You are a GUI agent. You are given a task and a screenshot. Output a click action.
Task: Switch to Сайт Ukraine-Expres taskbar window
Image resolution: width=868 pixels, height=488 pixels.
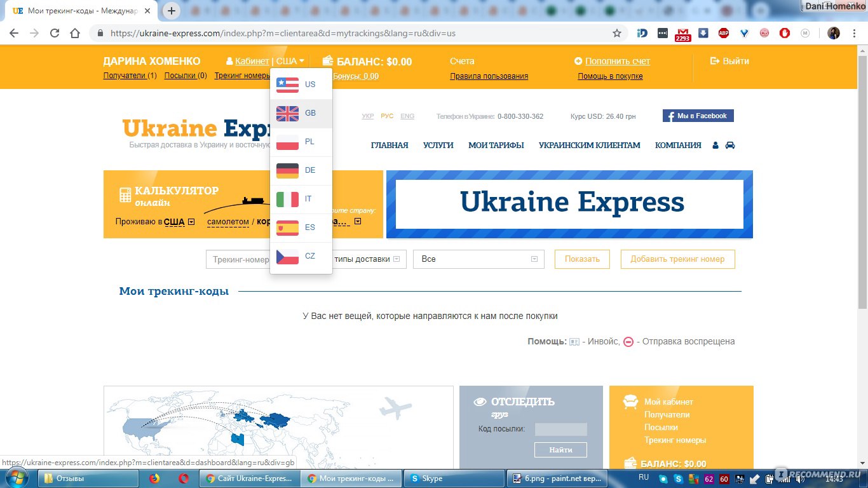pyautogui.click(x=248, y=478)
